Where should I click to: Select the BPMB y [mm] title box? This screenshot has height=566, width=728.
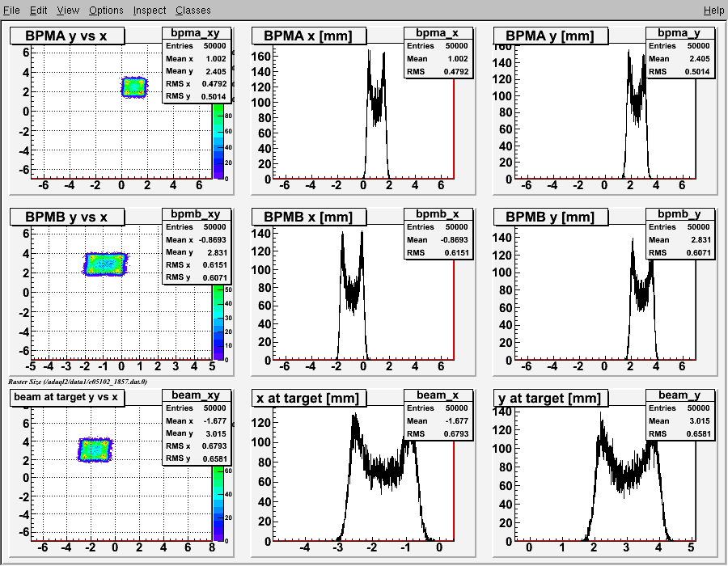[550, 217]
